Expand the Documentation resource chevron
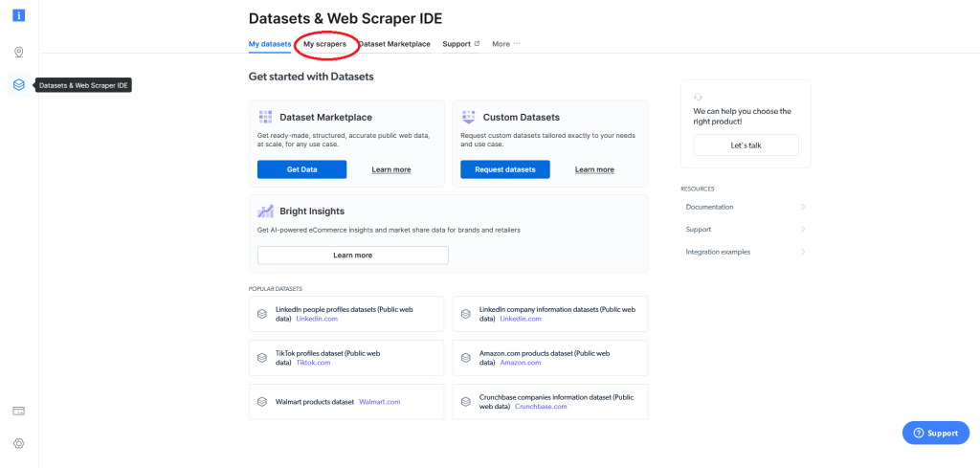Screen dimensions: 980x468 [x=803, y=207]
